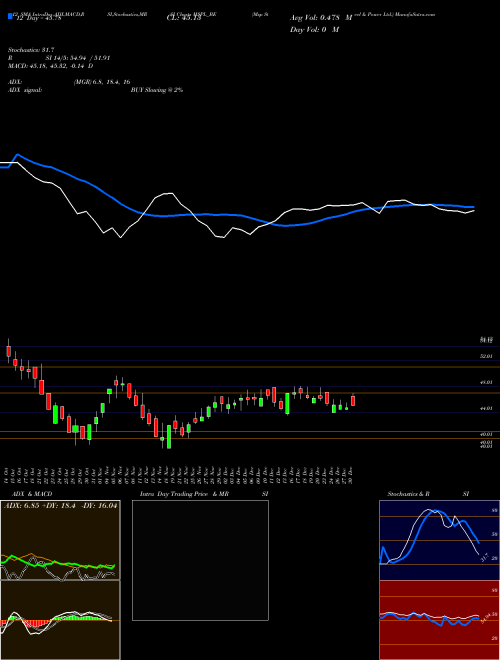Click the blue 12 Day SMA legend square

(11, 17)
